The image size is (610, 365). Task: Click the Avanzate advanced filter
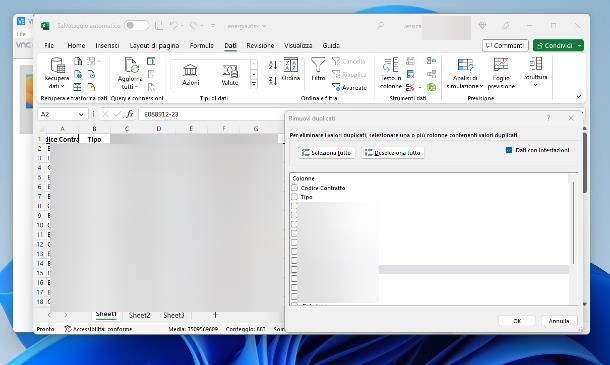pyautogui.click(x=349, y=88)
